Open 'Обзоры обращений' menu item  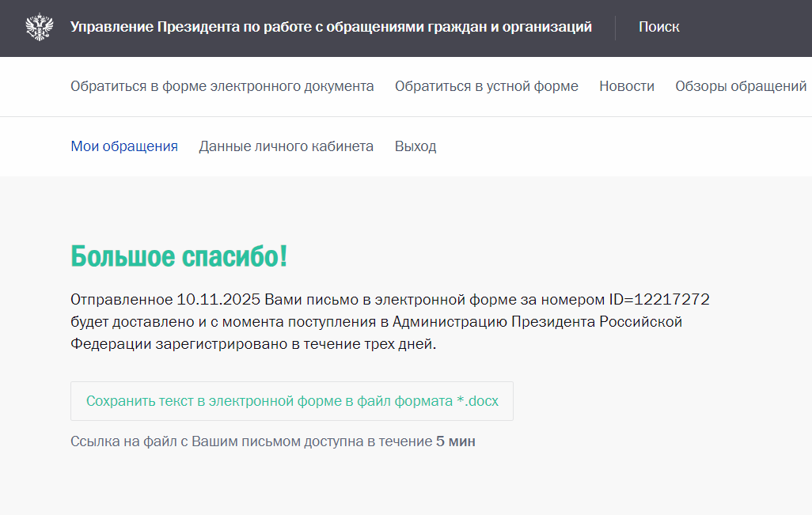tap(741, 86)
